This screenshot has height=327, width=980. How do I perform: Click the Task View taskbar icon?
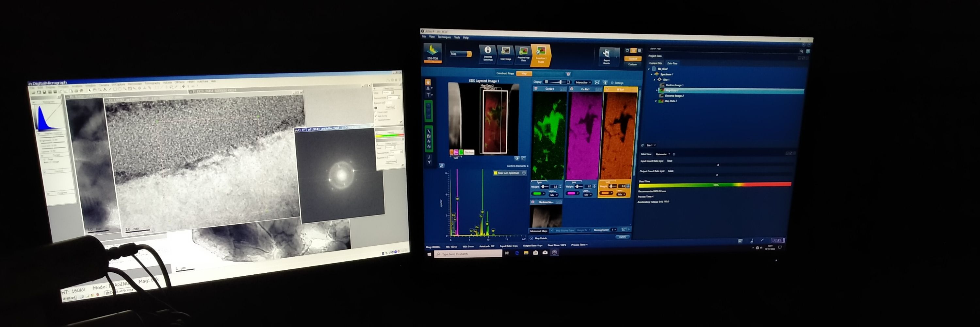507,253
